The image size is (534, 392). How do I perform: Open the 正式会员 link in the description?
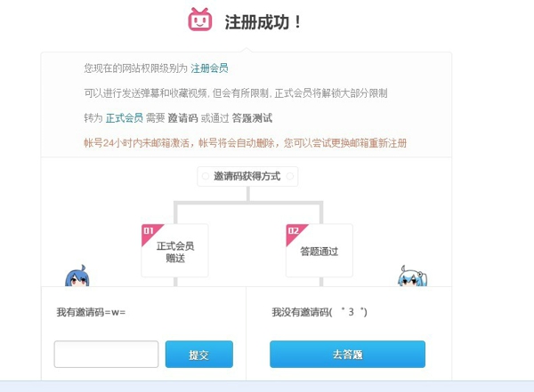pyautogui.click(x=124, y=117)
